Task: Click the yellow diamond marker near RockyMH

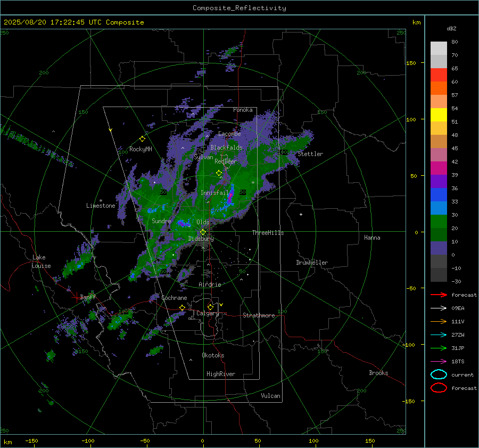Action: point(142,139)
